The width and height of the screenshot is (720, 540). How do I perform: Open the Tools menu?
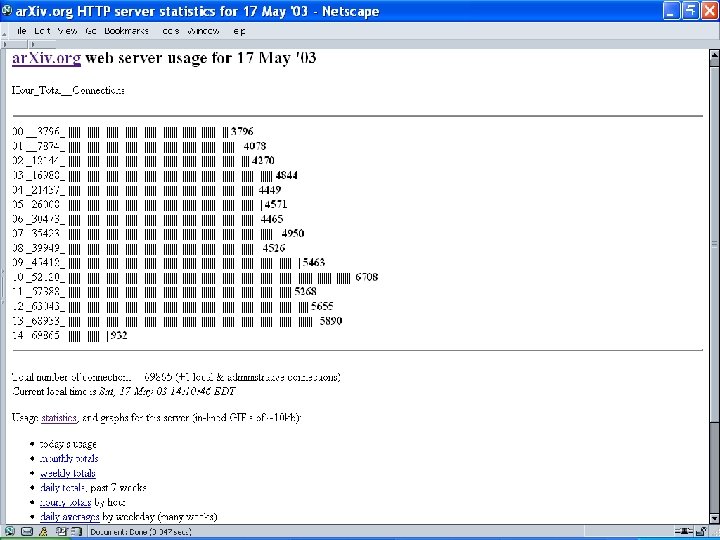[169, 31]
